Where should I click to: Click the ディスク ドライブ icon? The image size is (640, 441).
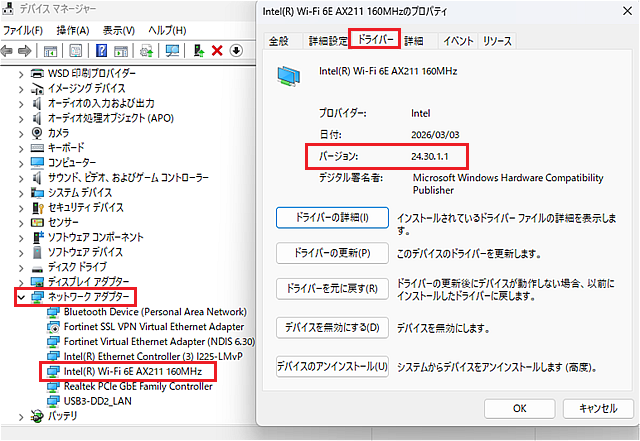(37, 269)
